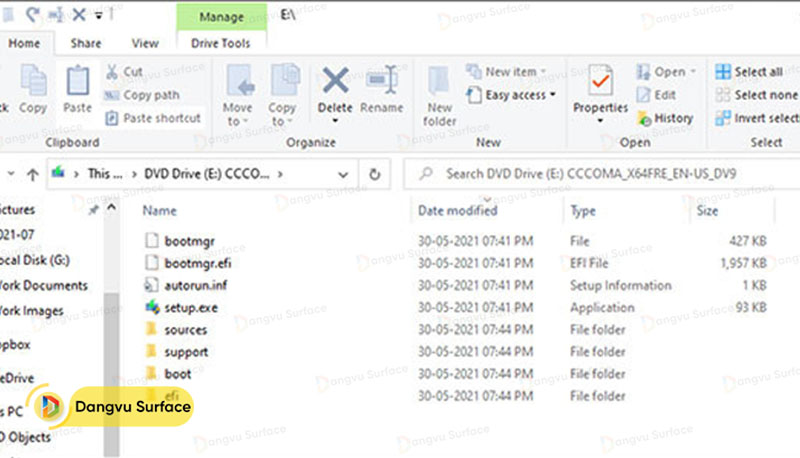Click the Paste clipboard icon
This screenshot has height=458, width=800.
[78, 81]
